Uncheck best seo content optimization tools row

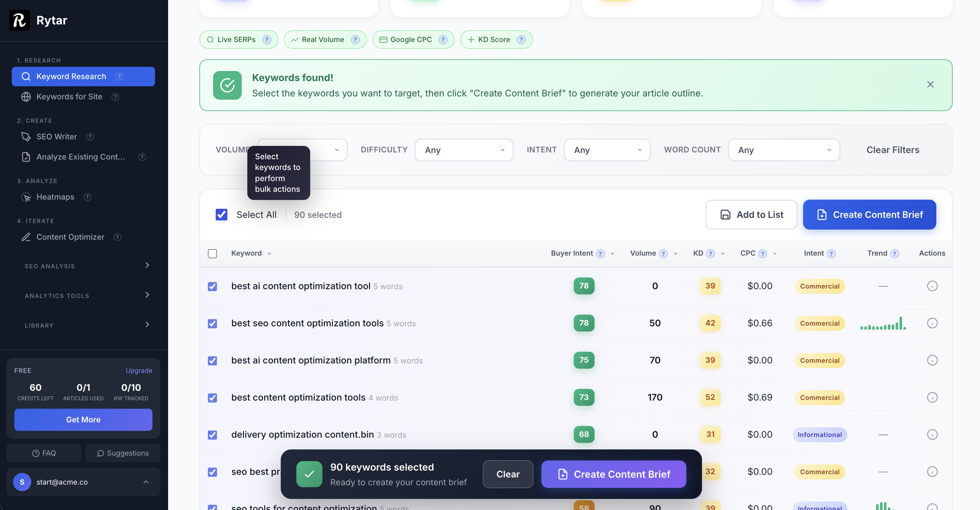[212, 324]
